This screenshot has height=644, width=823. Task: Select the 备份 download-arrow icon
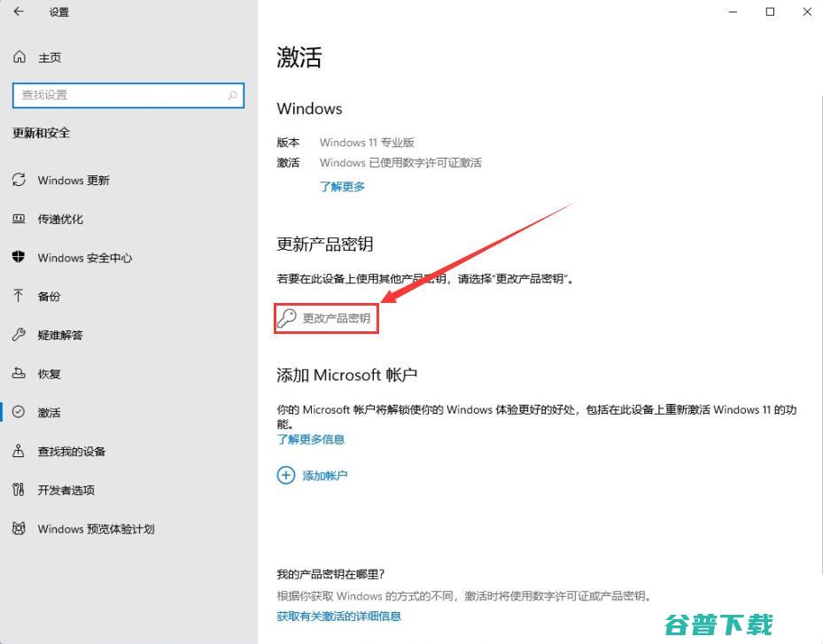(19, 296)
